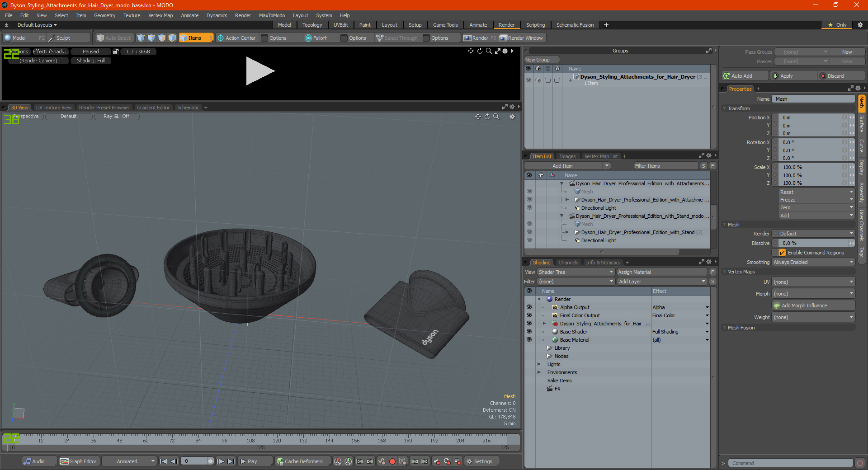This screenshot has width=868, height=470.
Task: Click 3D viewport zoom icon
Action: [496, 117]
